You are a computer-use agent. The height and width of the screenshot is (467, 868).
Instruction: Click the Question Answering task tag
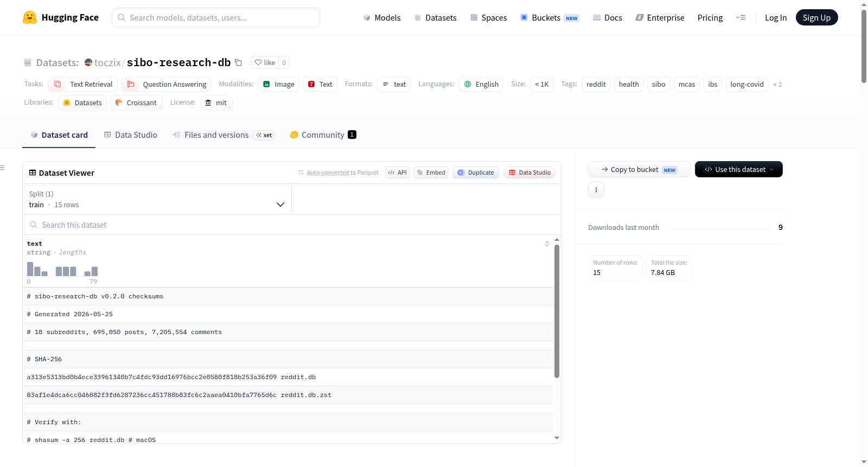tap(166, 84)
